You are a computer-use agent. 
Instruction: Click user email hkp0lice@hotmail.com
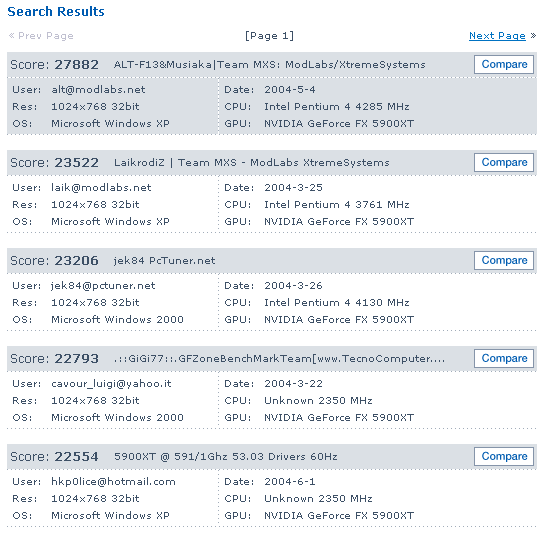point(113,482)
